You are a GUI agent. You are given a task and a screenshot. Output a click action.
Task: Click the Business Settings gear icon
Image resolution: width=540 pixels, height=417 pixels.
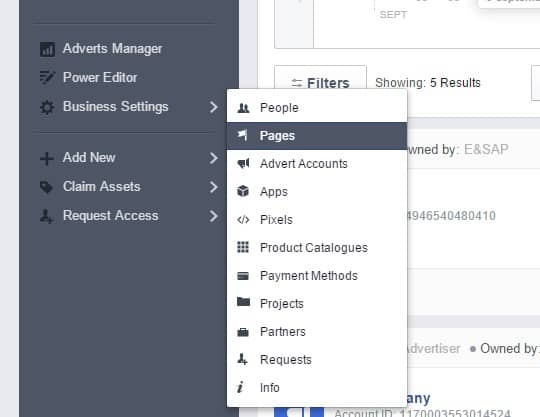tap(47, 107)
